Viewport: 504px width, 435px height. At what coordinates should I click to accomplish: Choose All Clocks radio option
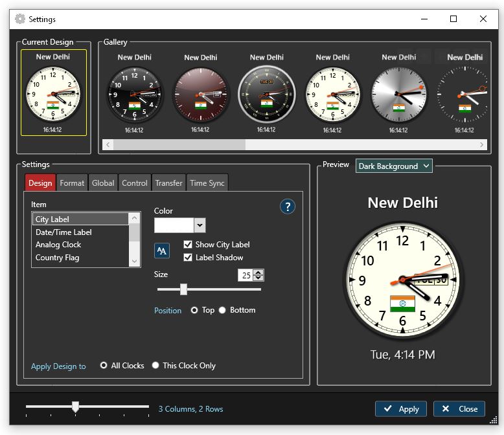tap(104, 365)
